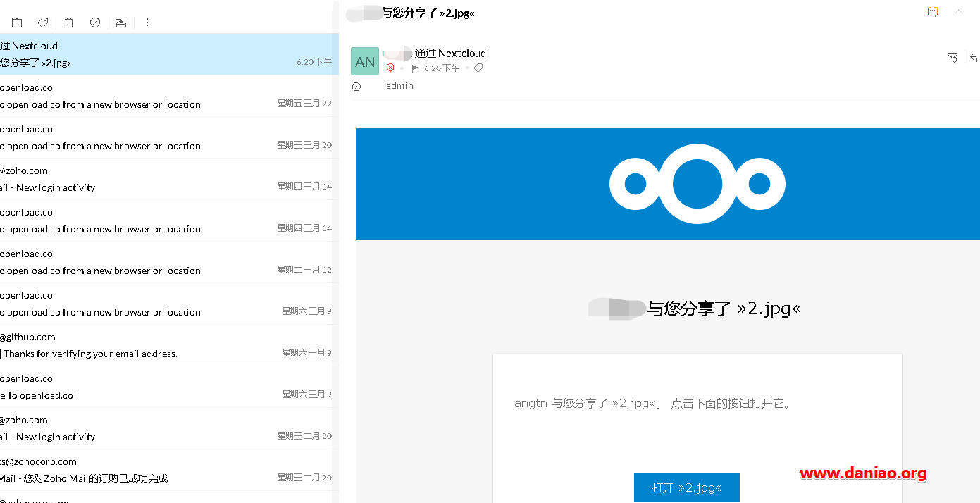Image resolution: width=980 pixels, height=503 pixels.
Task: Click the large '与您分享了 »2.jpg«' heading in the body
Action: coord(724,309)
